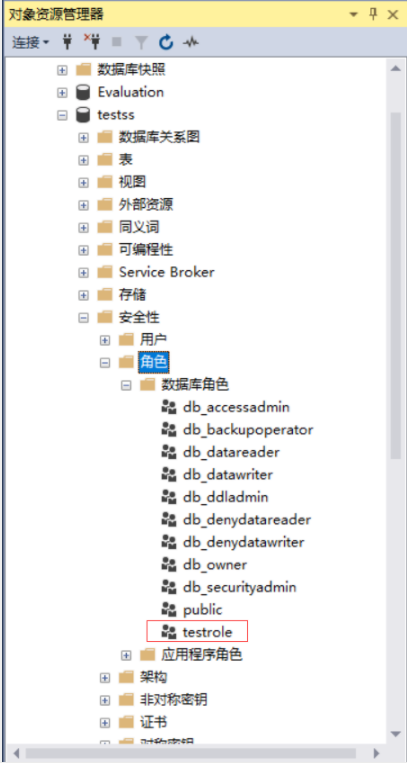The height and width of the screenshot is (764, 407).
Task: Click the Filter funnel icon
Action: (x=141, y=43)
